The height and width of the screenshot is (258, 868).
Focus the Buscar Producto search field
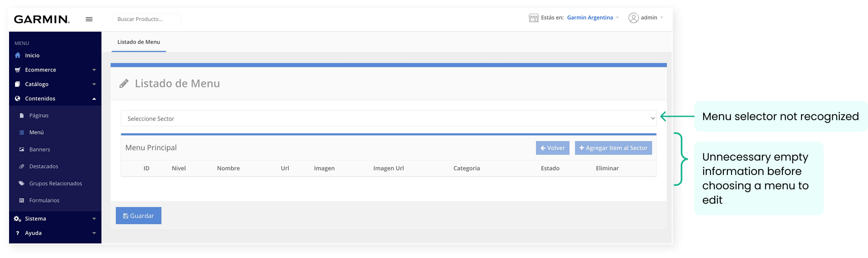[x=147, y=19]
